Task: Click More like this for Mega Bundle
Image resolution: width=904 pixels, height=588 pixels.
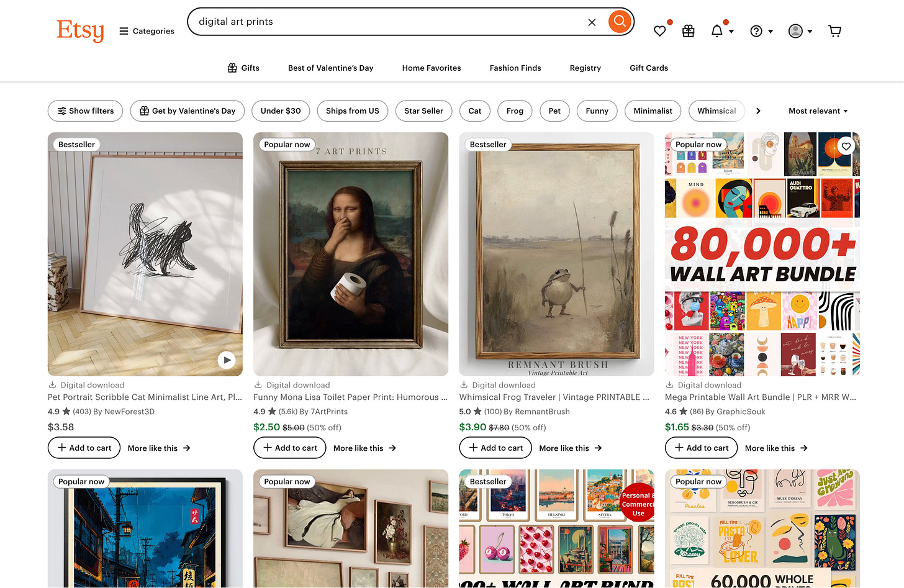Action: (x=776, y=448)
